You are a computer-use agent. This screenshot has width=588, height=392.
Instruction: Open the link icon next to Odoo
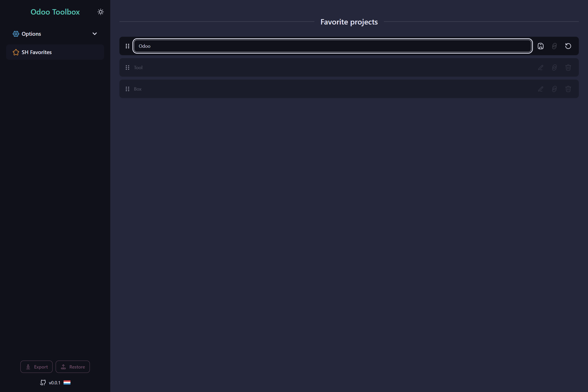click(x=554, y=46)
